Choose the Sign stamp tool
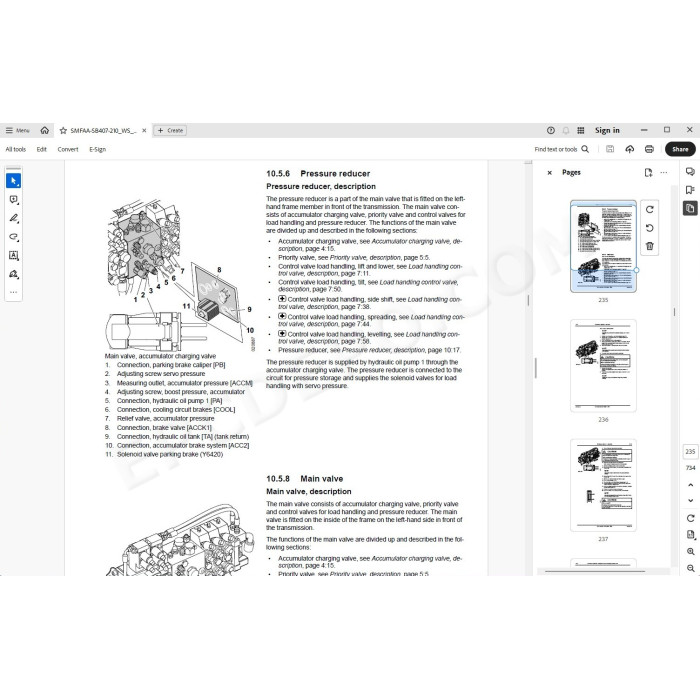Screen dimensions: 700x700 coord(13,274)
